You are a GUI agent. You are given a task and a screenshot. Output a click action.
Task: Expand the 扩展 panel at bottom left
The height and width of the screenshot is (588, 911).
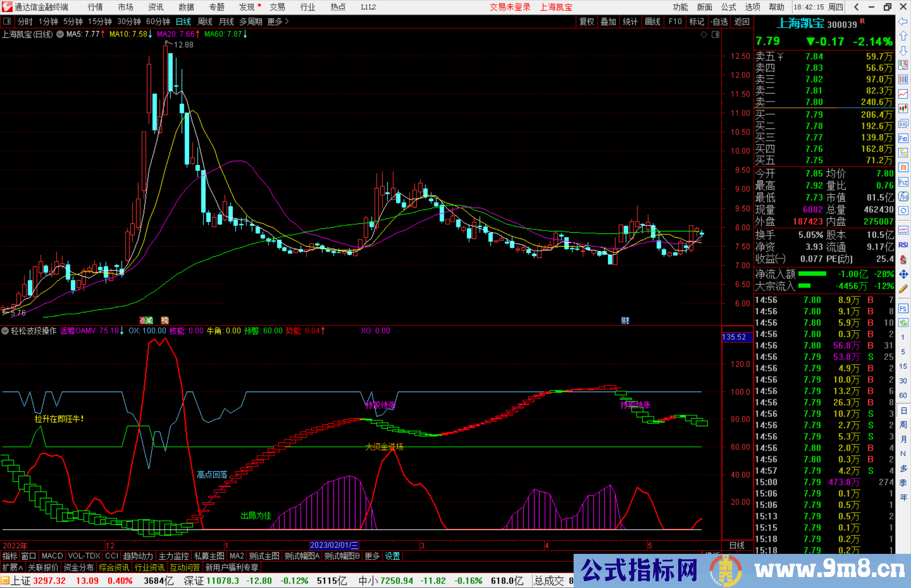[x=11, y=567]
